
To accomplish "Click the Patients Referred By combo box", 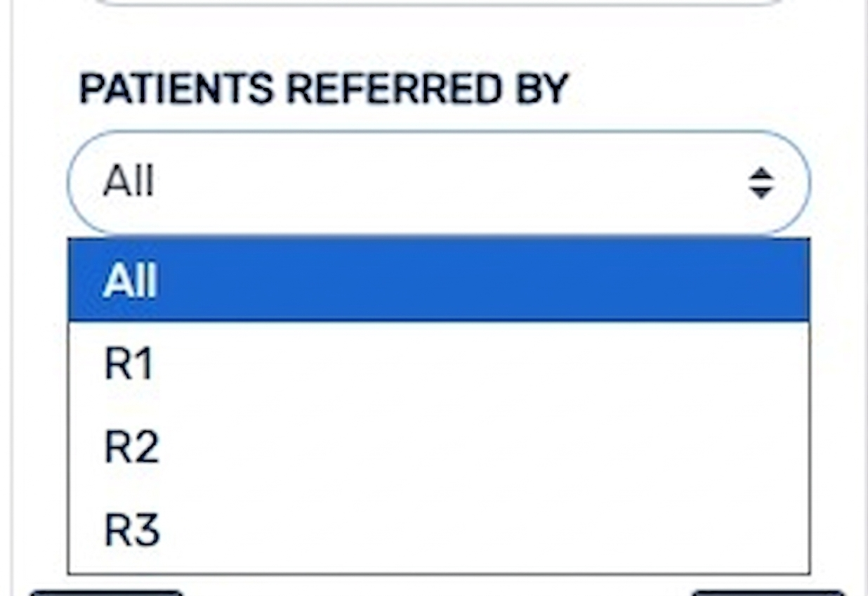I will tap(438, 183).
